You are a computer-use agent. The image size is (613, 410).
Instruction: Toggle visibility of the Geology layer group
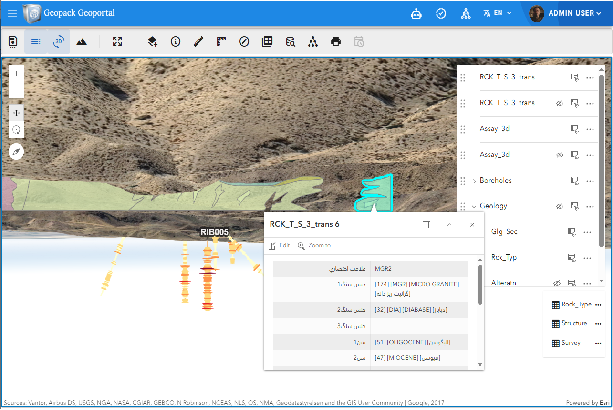(x=560, y=206)
